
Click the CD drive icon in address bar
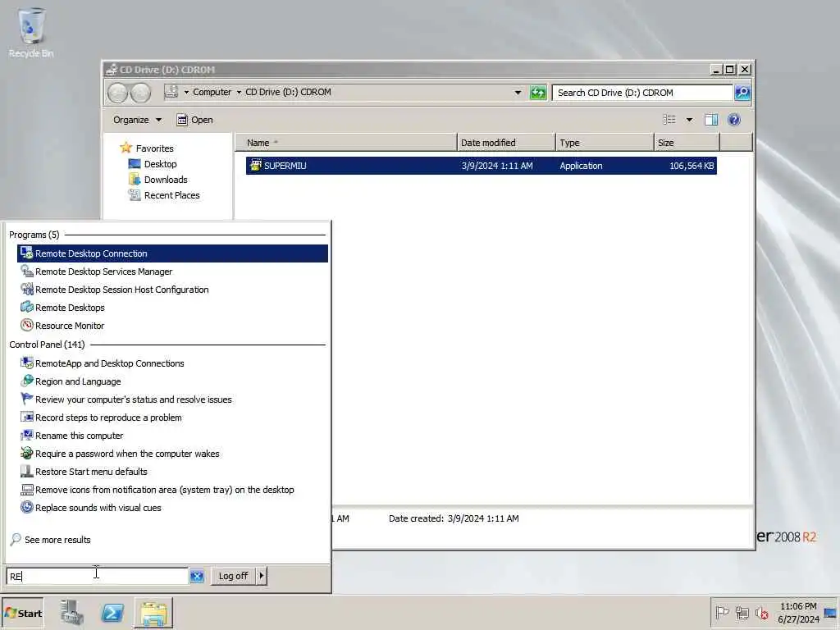click(171, 92)
